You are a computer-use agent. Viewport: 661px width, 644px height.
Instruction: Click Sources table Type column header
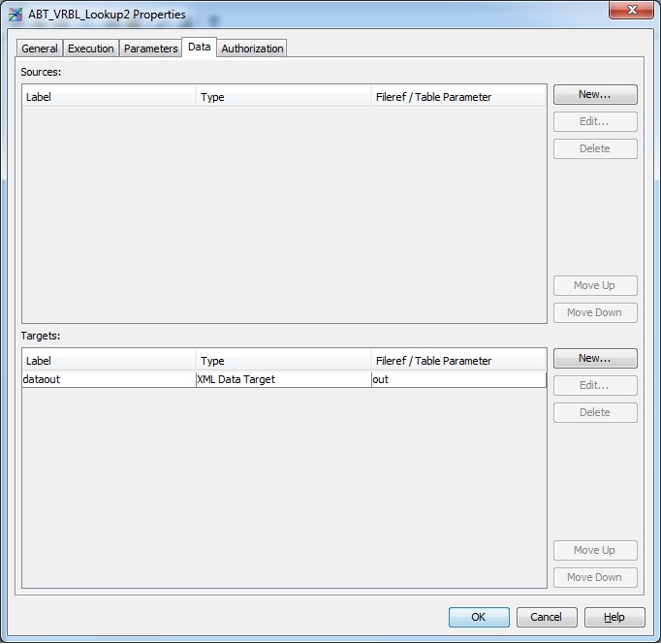pyautogui.click(x=283, y=97)
